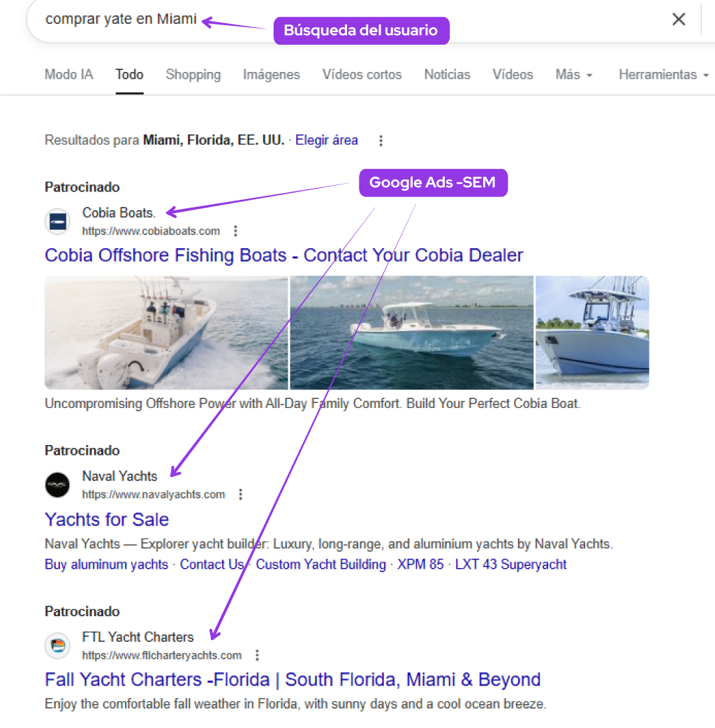The height and width of the screenshot is (728, 715).
Task: Click the FTL Yacht Charters favicon icon
Action: pos(57,646)
